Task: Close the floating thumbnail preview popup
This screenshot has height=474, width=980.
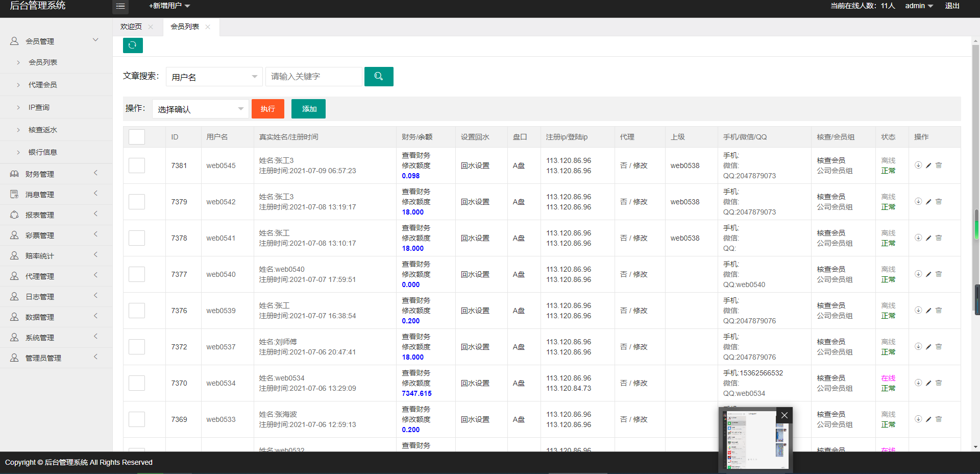Action: pos(785,415)
